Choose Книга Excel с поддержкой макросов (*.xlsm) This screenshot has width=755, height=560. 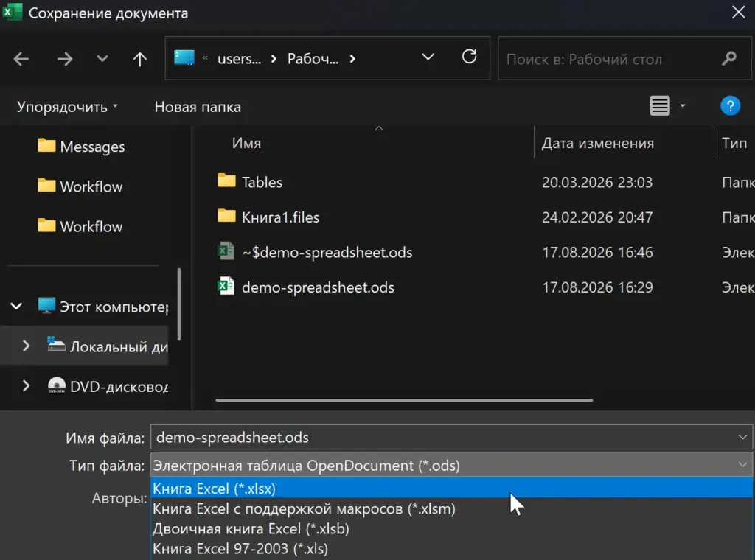(452, 508)
